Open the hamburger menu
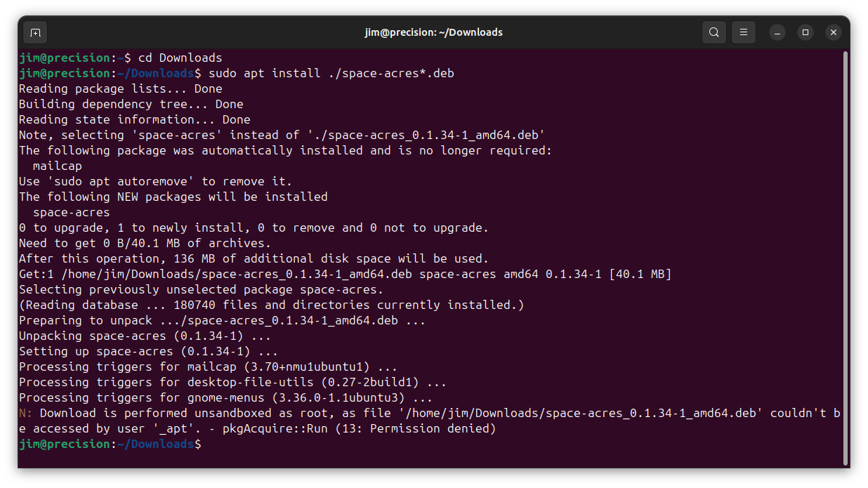The height and width of the screenshot is (488, 868). [x=744, y=32]
